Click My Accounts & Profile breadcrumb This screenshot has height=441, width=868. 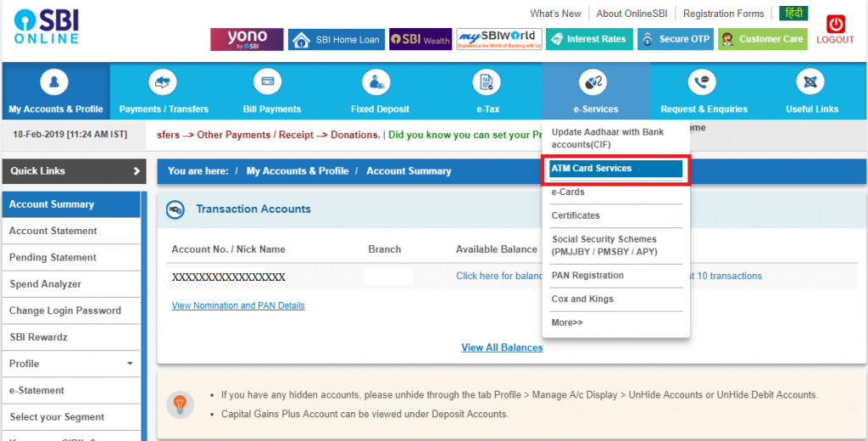(x=298, y=171)
